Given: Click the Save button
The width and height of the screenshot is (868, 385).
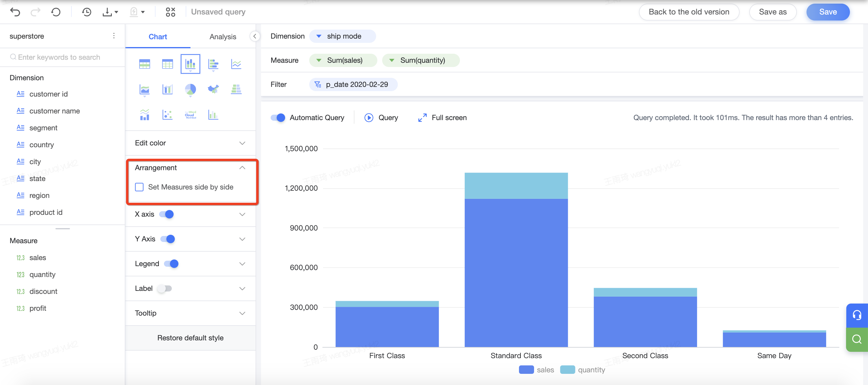Looking at the screenshot, I should (x=828, y=12).
